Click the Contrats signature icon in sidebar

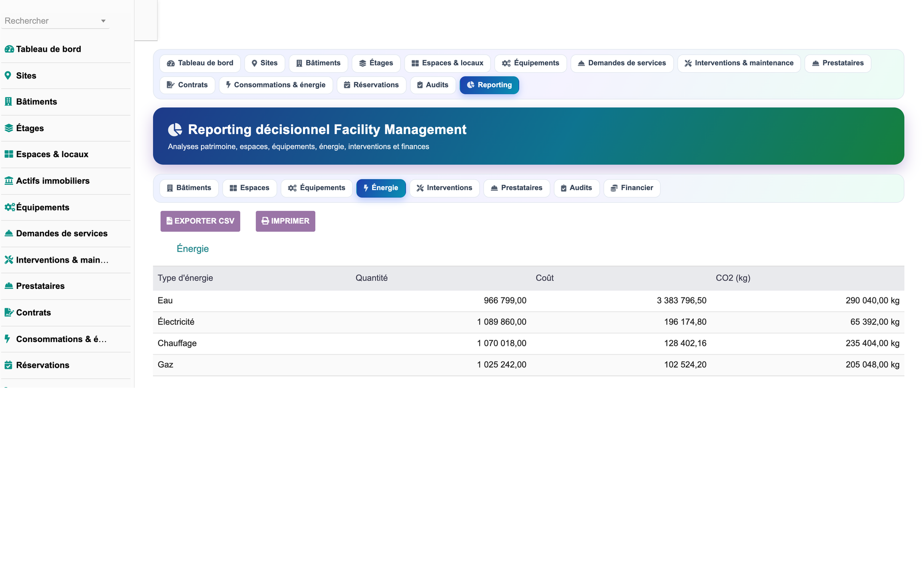point(9,313)
